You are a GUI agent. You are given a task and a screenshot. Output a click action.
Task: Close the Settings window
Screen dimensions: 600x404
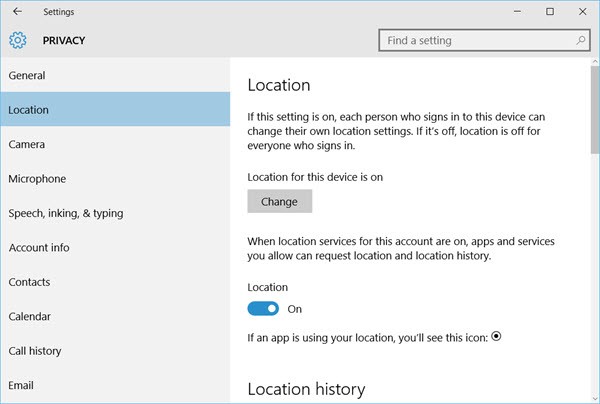(582, 11)
